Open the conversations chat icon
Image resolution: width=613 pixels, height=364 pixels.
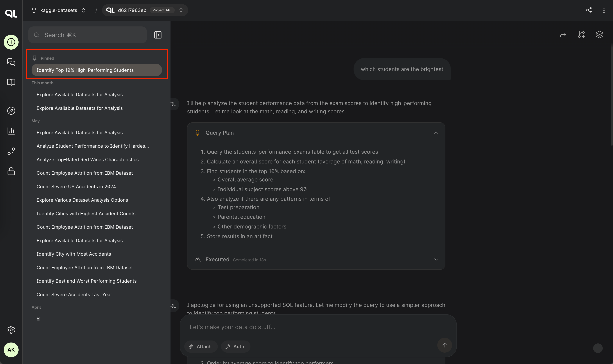point(11,62)
